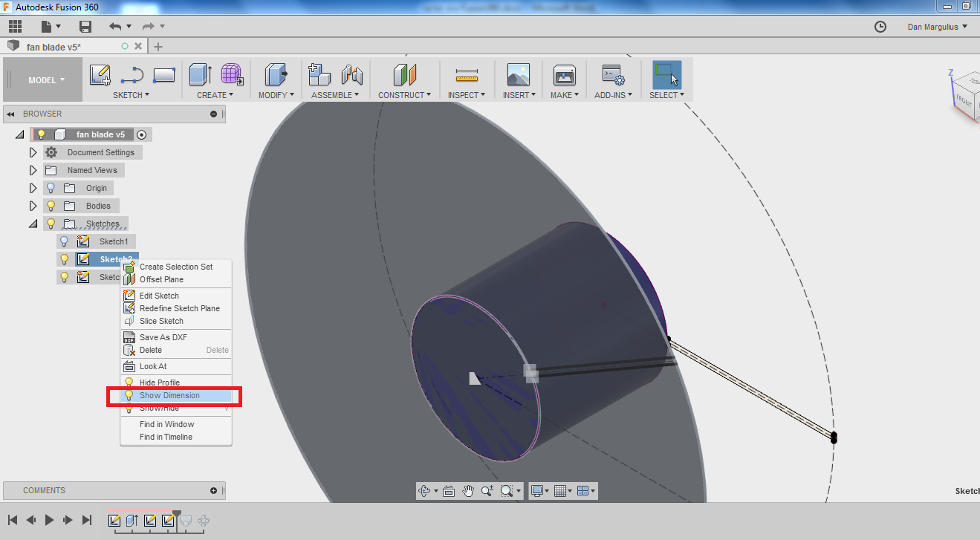Toggle visibility bulb for Bodies folder
This screenshot has height=540, width=980.
pos(51,206)
